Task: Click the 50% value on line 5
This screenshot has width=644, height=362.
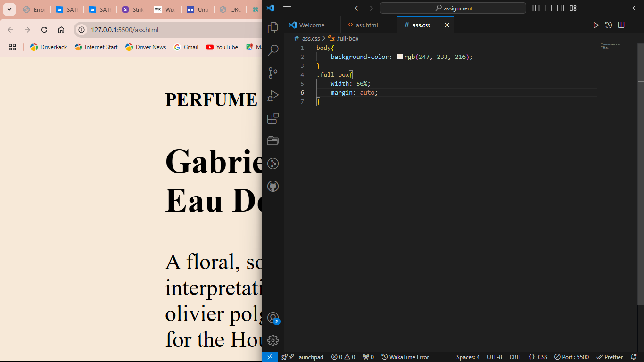Action: pos(362,83)
